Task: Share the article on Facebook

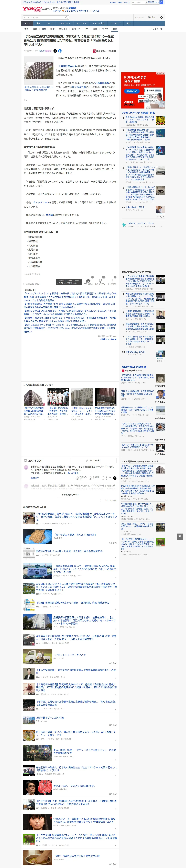Action: point(60,51)
